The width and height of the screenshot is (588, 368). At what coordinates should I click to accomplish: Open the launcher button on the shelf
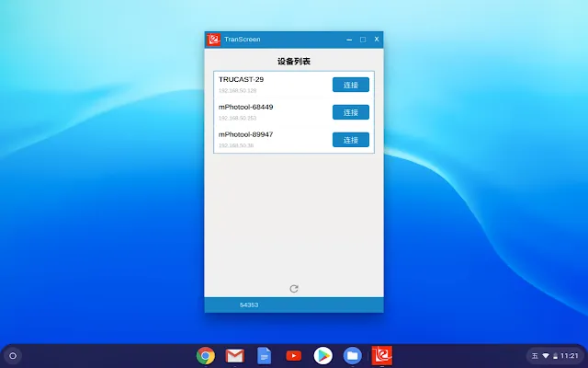[x=13, y=356]
